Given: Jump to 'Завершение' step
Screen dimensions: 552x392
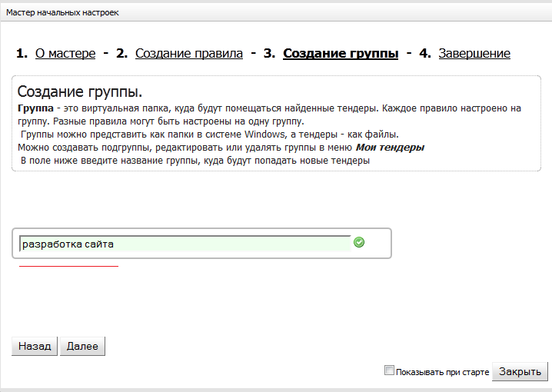Looking at the screenshot, I should (474, 54).
